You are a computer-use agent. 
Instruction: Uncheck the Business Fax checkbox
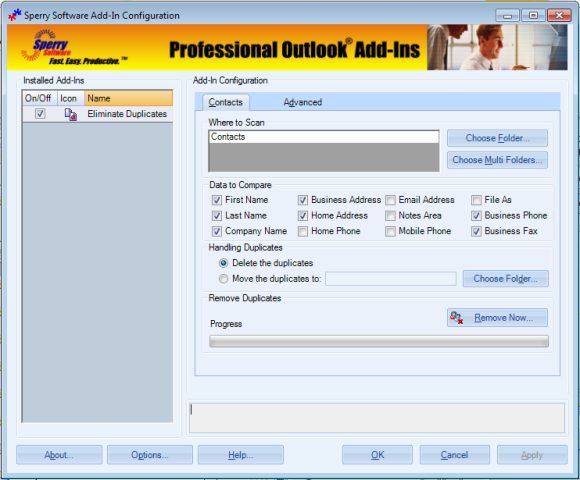(476, 231)
